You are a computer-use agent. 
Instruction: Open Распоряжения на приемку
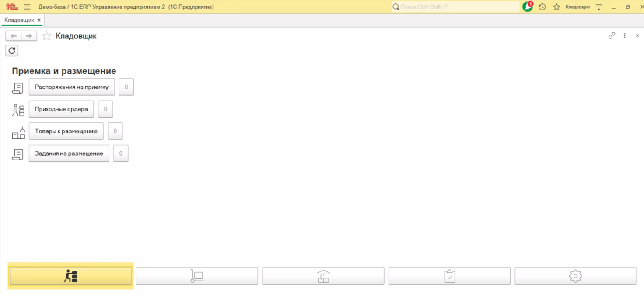[72, 87]
